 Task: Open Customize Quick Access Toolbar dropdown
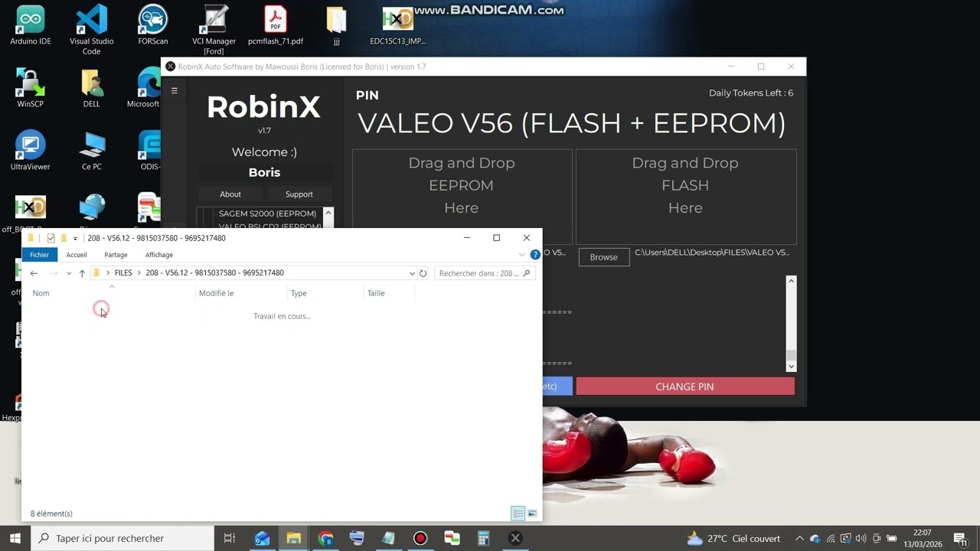[x=75, y=239]
